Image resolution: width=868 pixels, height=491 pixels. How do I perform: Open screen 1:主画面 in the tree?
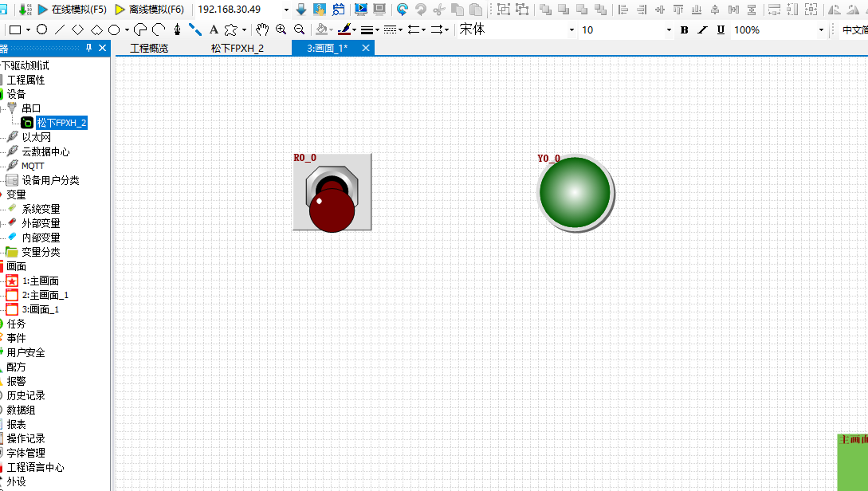point(41,281)
